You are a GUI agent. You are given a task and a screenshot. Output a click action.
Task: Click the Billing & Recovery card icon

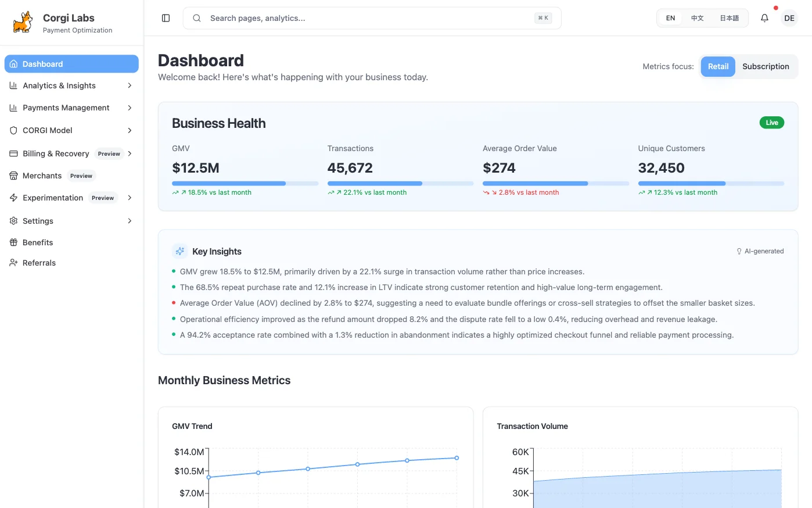tap(13, 153)
